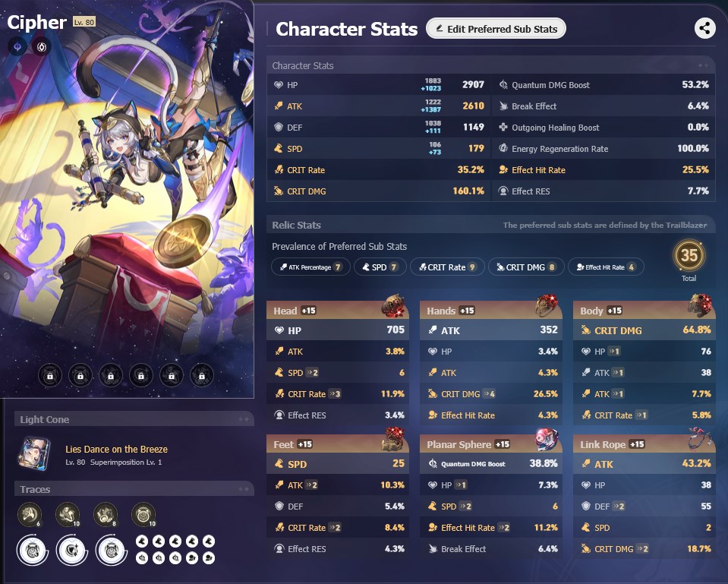
Task: Click Lies Dance on the Breeze link
Action: point(117,450)
